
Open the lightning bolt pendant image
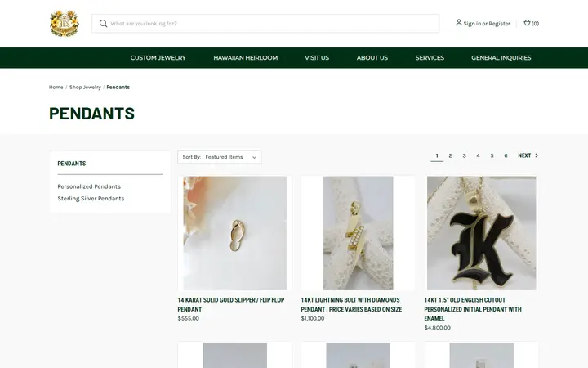click(359, 233)
